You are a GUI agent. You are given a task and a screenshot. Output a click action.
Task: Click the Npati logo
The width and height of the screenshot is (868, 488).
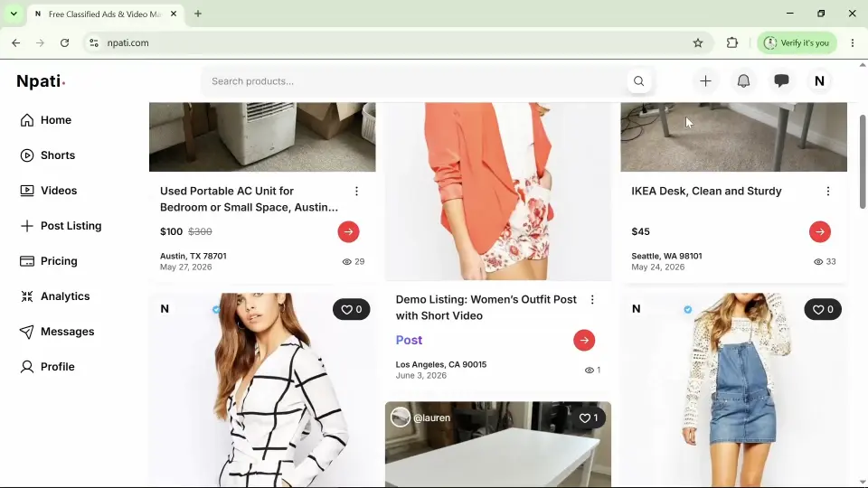(41, 81)
